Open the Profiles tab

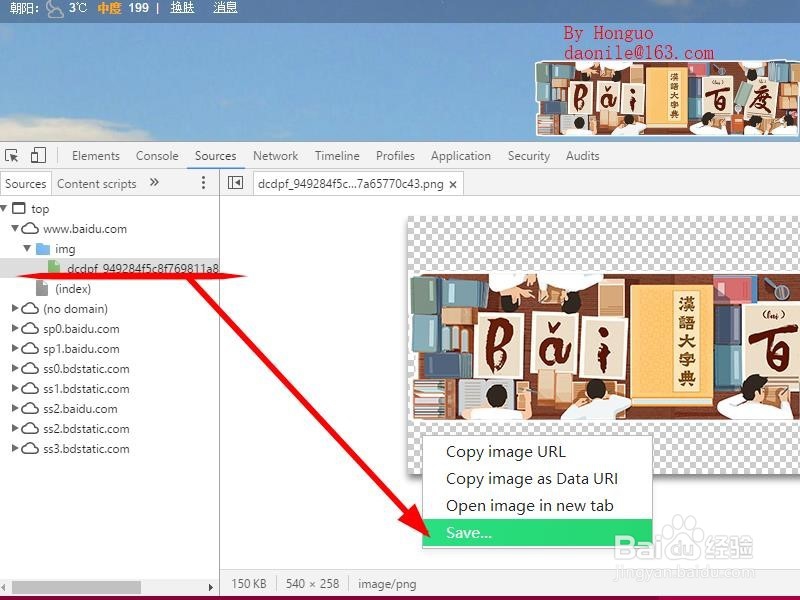[395, 156]
